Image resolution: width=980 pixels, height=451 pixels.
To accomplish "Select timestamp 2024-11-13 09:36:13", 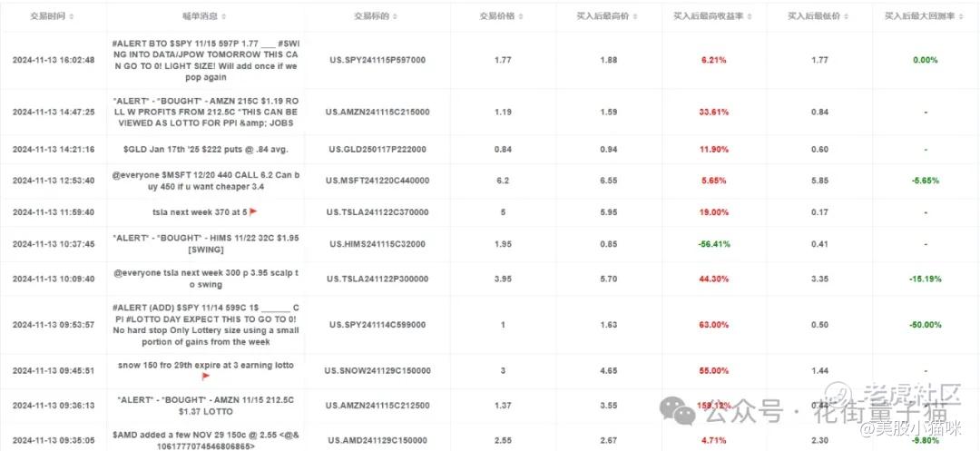I will coord(54,406).
